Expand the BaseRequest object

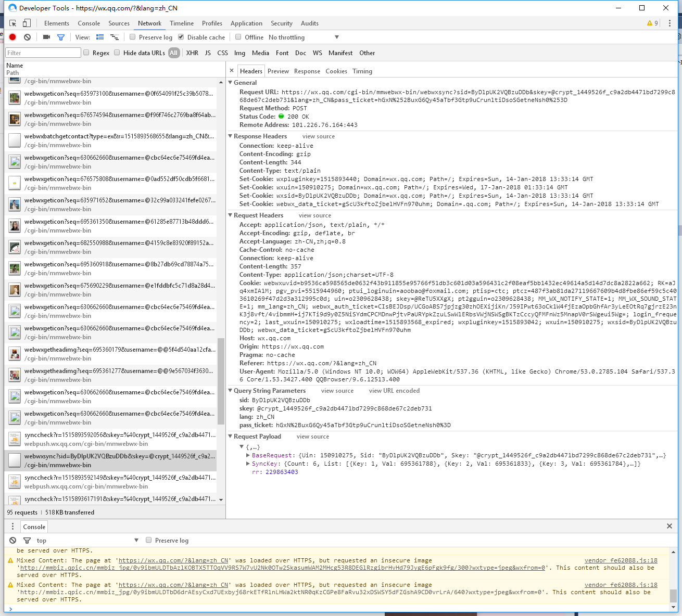click(x=248, y=455)
